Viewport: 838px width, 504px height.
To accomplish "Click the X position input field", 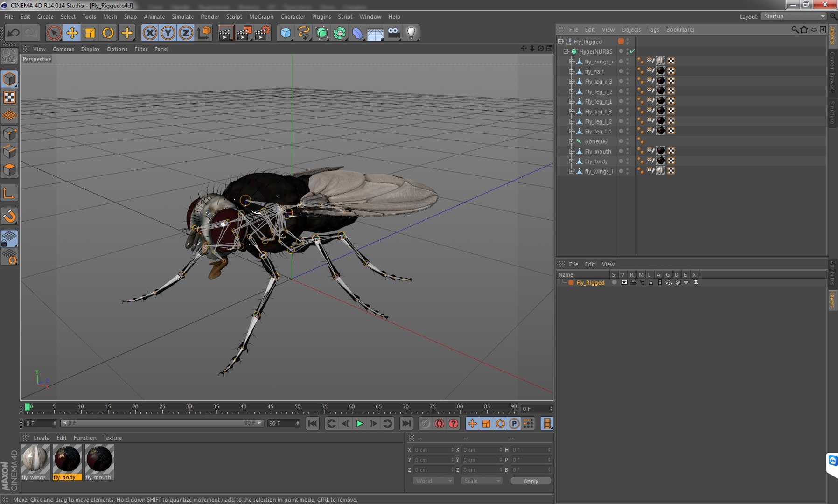I will click(433, 450).
